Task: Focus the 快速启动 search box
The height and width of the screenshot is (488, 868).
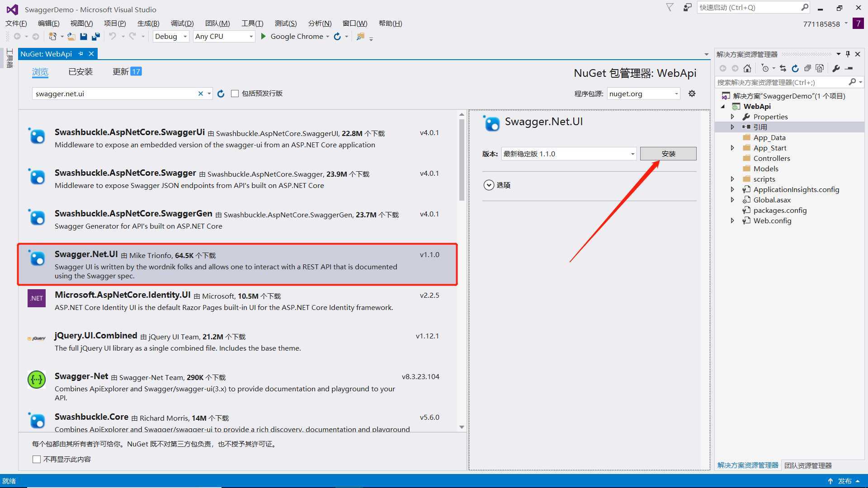Action: coord(754,8)
